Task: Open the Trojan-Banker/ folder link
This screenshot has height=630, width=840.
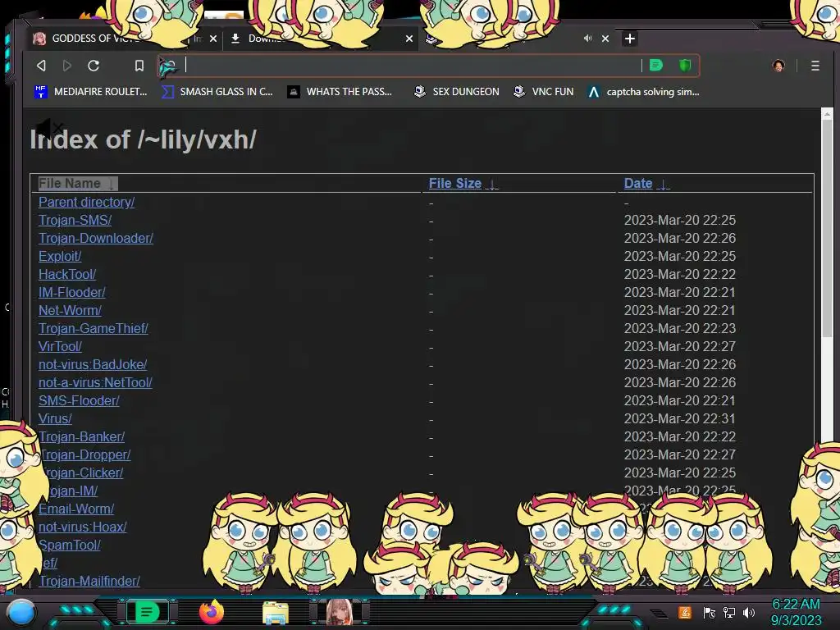Action: [x=81, y=436]
